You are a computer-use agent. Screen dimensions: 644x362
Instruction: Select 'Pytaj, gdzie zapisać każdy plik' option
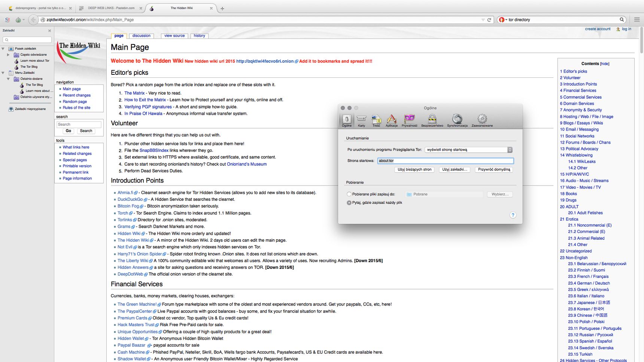tap(349, 203)
